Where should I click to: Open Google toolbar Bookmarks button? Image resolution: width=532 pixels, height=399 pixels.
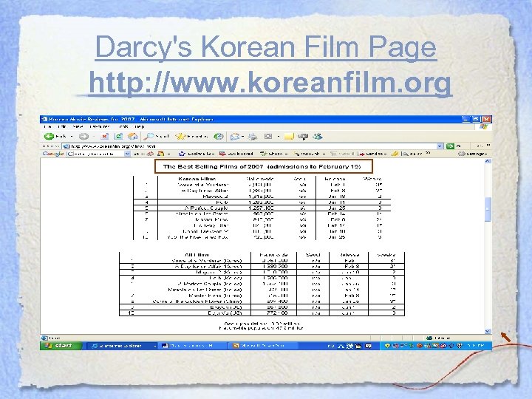coord(197,154)
